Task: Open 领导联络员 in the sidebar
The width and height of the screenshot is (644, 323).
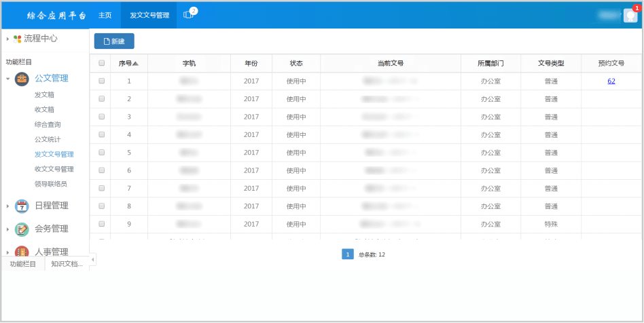Action: 51,184
